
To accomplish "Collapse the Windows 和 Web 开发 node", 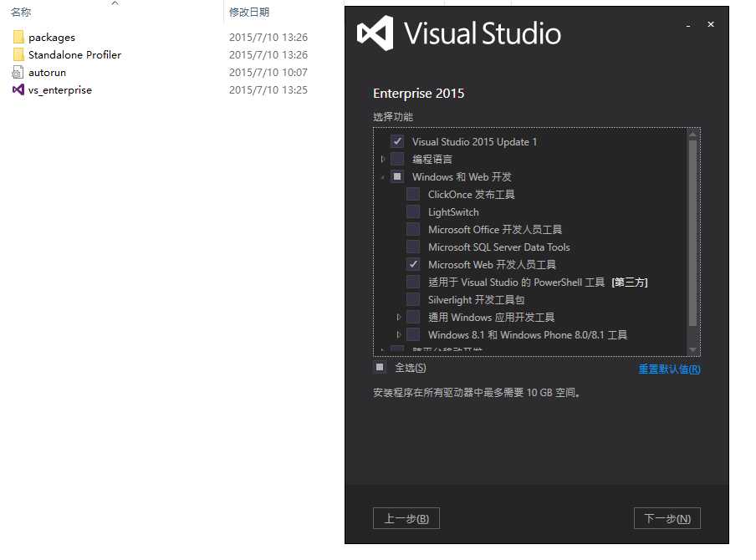I will point(383,177).
